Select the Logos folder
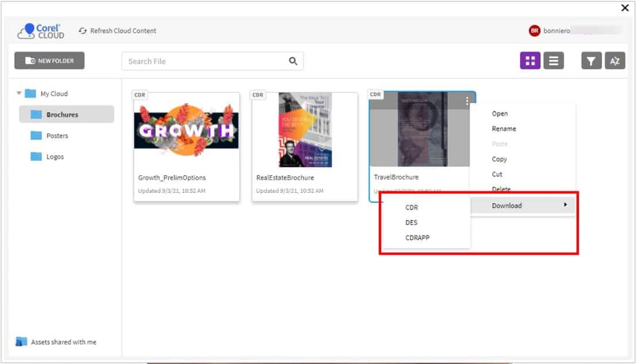Viewport: 637px width, 364px height. (x=55, y=156)
